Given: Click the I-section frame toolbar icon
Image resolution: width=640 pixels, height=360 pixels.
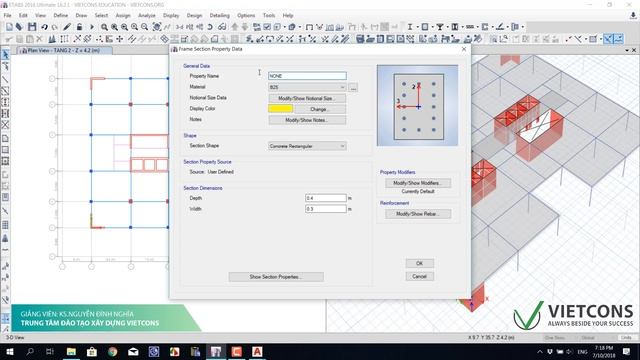Looking at the screenshot, I should pyautogui.click(x=409, y=27).
